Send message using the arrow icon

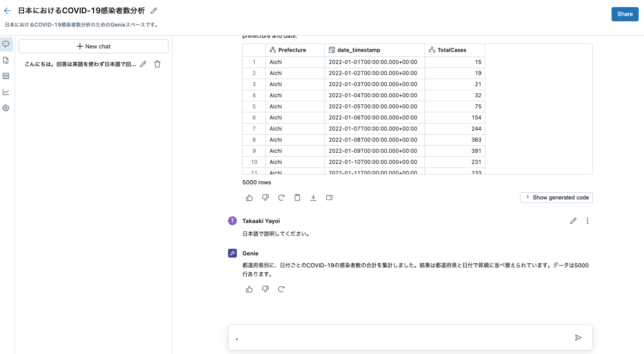(578, 338)
